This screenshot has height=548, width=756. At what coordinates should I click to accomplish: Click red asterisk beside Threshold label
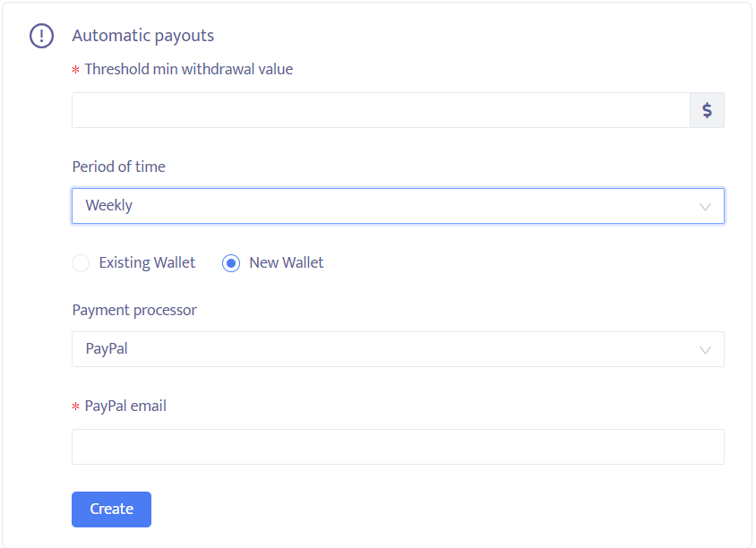coord(76,70)
